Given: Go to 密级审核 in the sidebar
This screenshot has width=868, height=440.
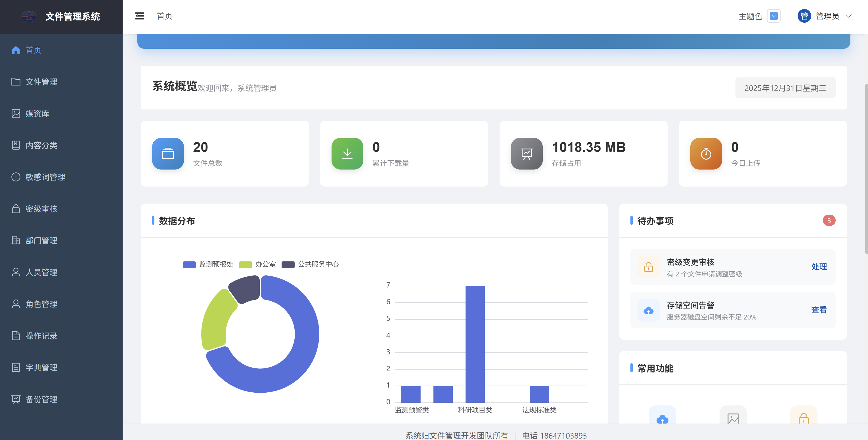Looking at the screenshot, I should click(x=41, y=209).
